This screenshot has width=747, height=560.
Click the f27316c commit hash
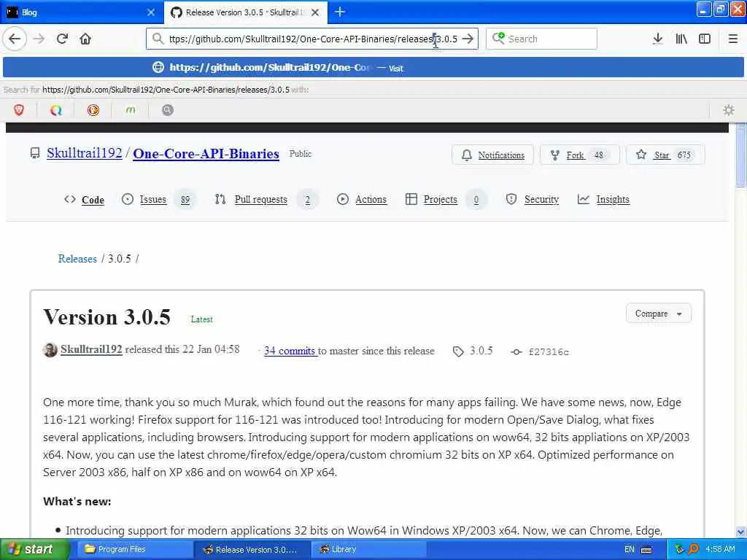point(549,352)
